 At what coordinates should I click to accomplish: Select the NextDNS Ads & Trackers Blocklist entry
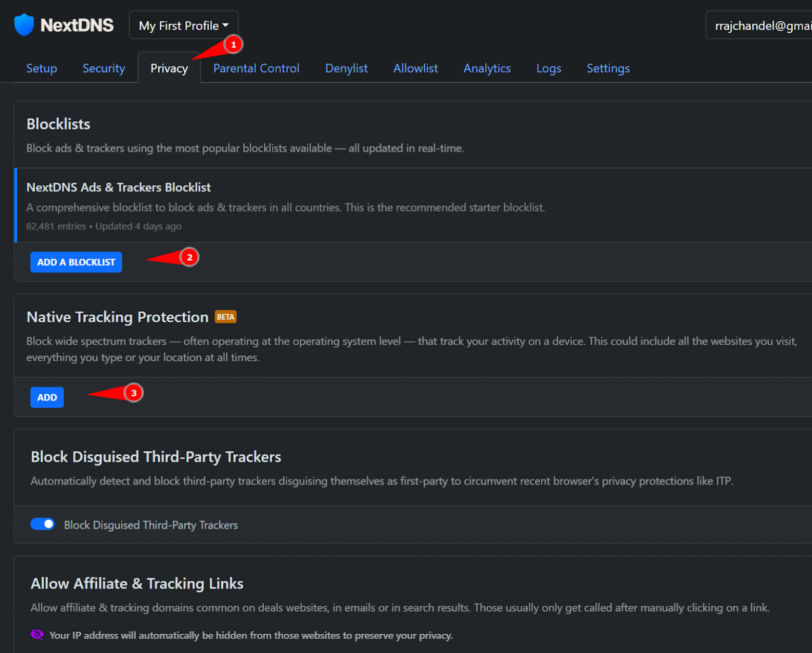tap(119, 187)
